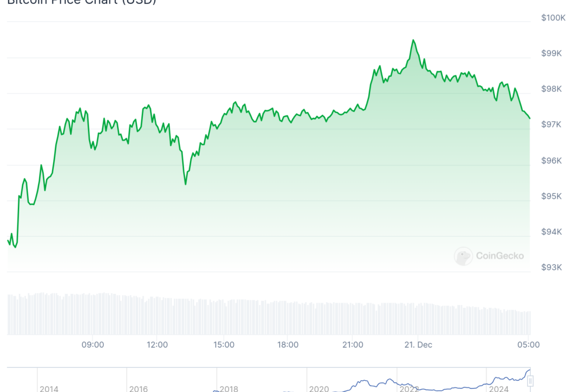The image size is (574, 392).
Task: Click the 21:00 time axis label
Action: [353, 344]
